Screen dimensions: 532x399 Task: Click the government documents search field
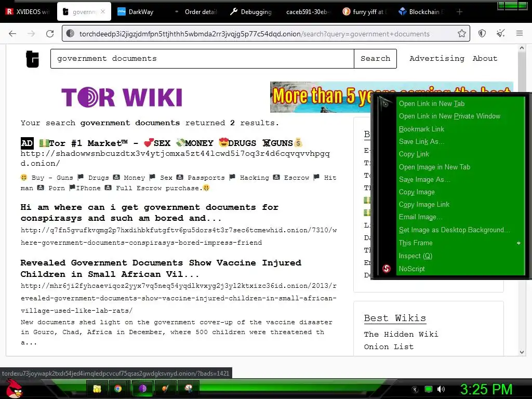click(202, 59)
